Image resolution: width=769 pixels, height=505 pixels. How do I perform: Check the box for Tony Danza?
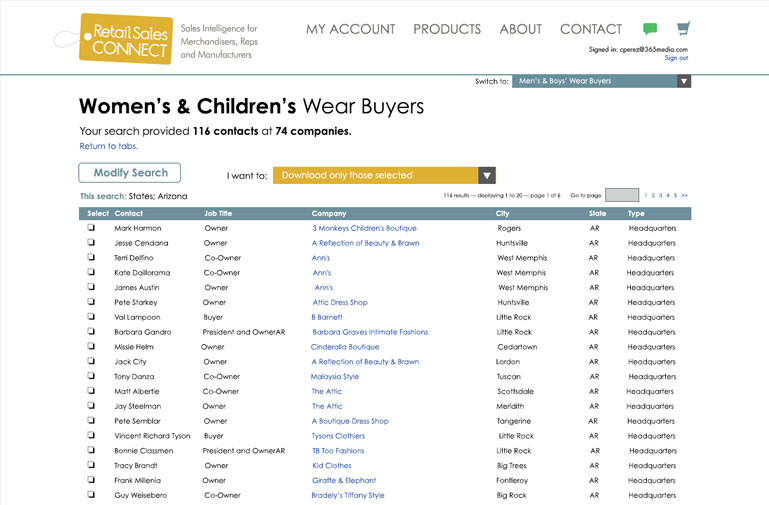click(91, 377)
